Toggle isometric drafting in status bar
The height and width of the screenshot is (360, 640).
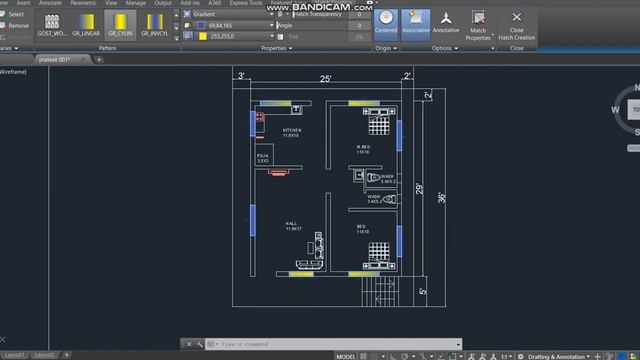(423, 357)
